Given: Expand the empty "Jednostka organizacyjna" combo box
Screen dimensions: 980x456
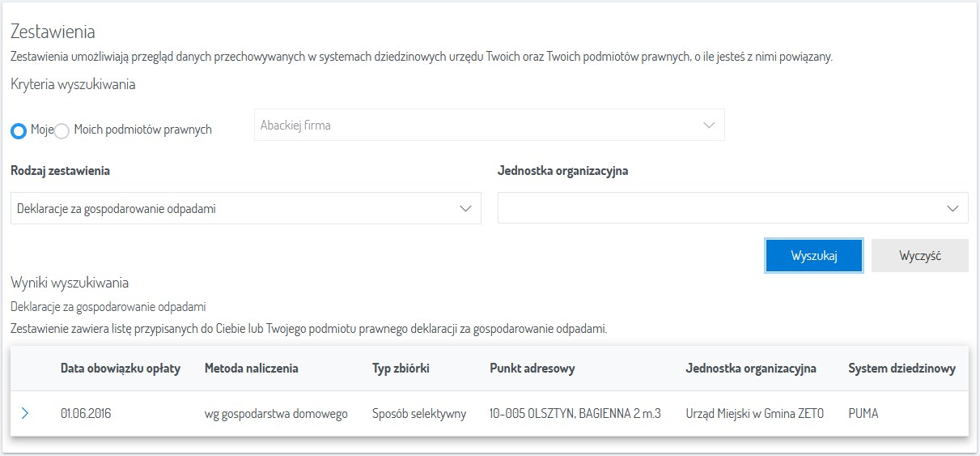Looking at the screenshot, I should click(x=732, y=209).
